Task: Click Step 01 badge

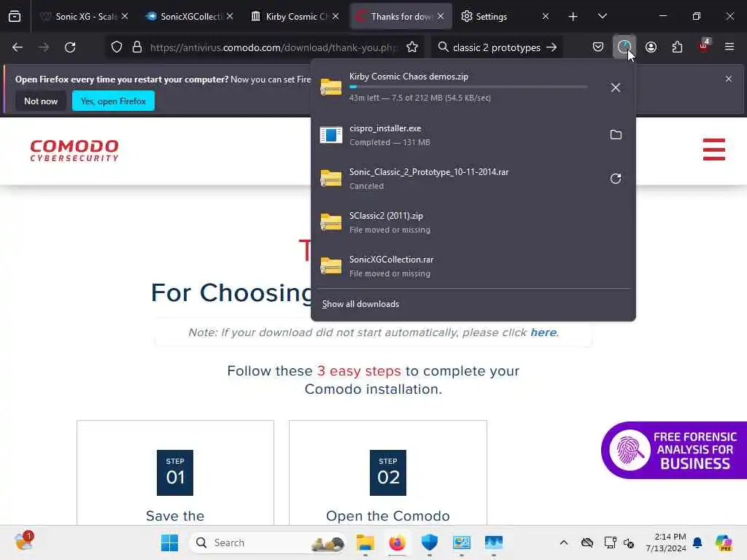Action: tap(175, 472)
